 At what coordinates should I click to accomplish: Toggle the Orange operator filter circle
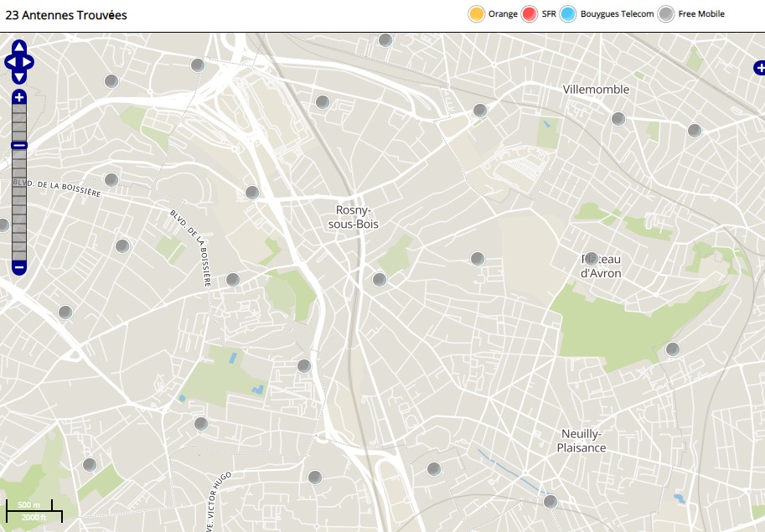[477, 14]
